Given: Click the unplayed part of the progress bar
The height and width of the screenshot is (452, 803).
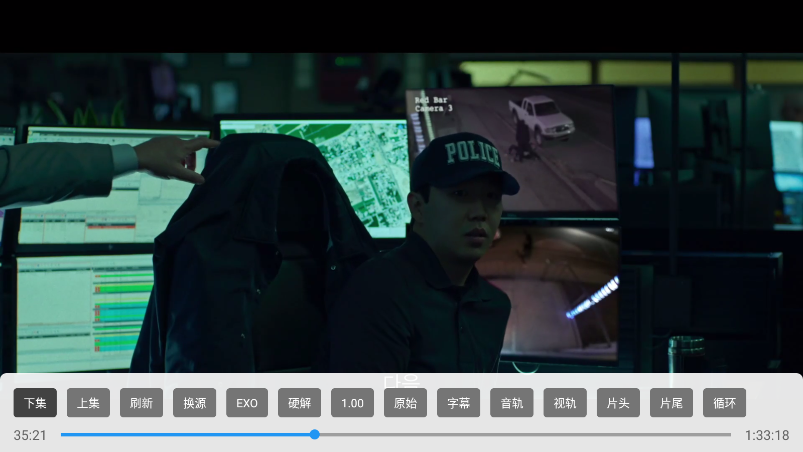Looking at the screenshot, I should pyautogui.click(x=525, y=435).
